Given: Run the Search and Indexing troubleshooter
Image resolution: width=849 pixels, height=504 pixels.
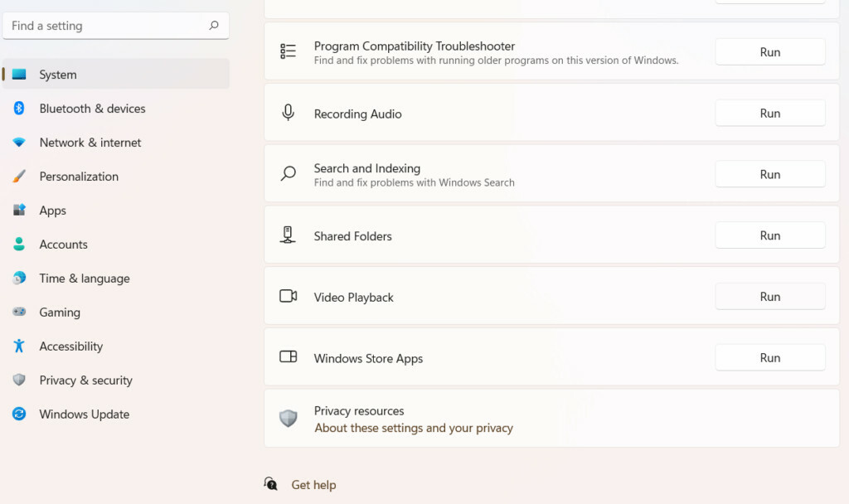Looking at the screenshot, I should coord(769,175).
